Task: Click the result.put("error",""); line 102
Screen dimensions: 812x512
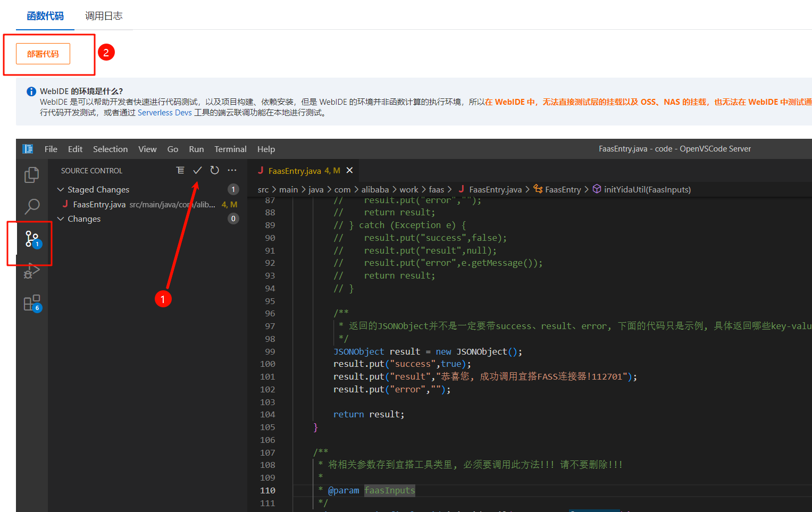Action: [392, 389]
